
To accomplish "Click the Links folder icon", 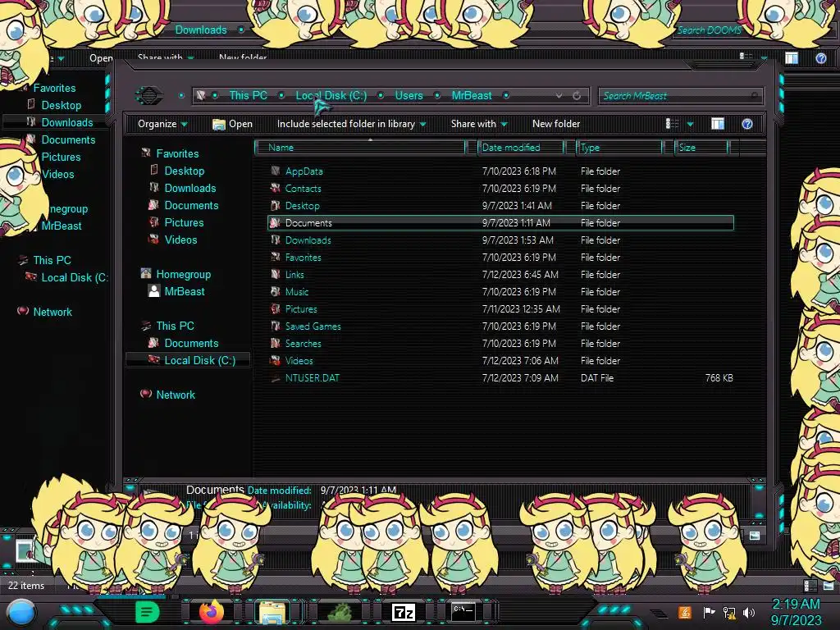I will point(276,274).
